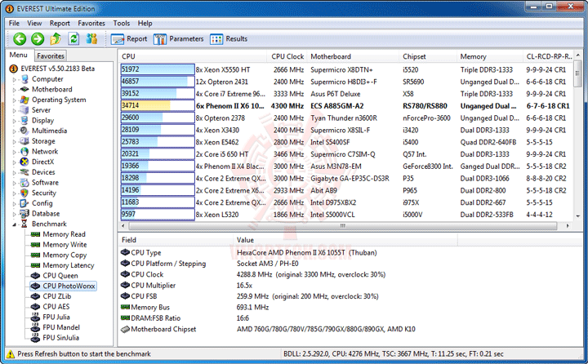Sort by the CPU Clock column header
The width and height of the screenshot is (588, 364).
pos(287,56)
